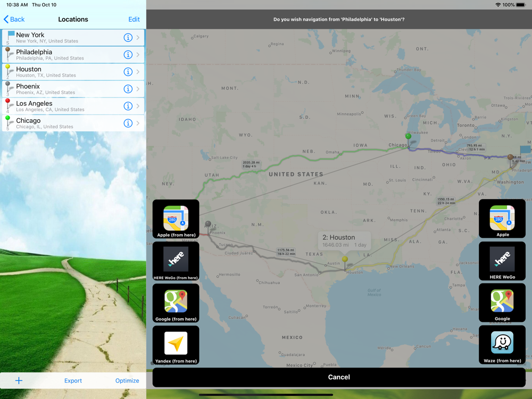Choose HERE WeGo (from here) navigation
Image resolution: width=532 pixels, height=399 pixels.
[x=176, y=261]
